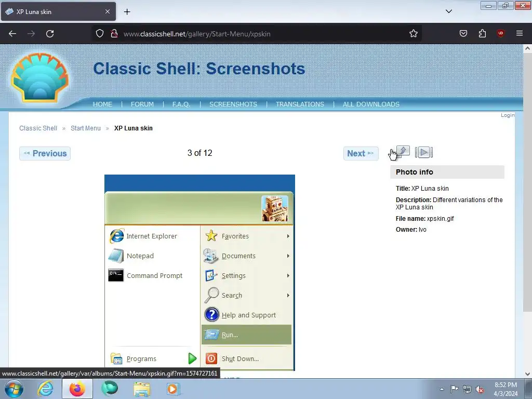Open Windows Explorer folder on taskbar
This screenshot has width=532, height=399.
pos(142,389)
